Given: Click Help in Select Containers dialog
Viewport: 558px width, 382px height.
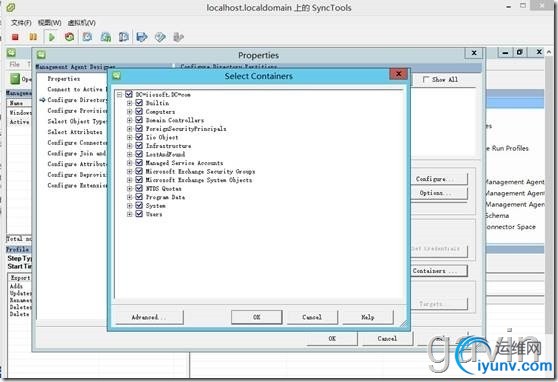Looking at the screenshot, I should [368, 317].
